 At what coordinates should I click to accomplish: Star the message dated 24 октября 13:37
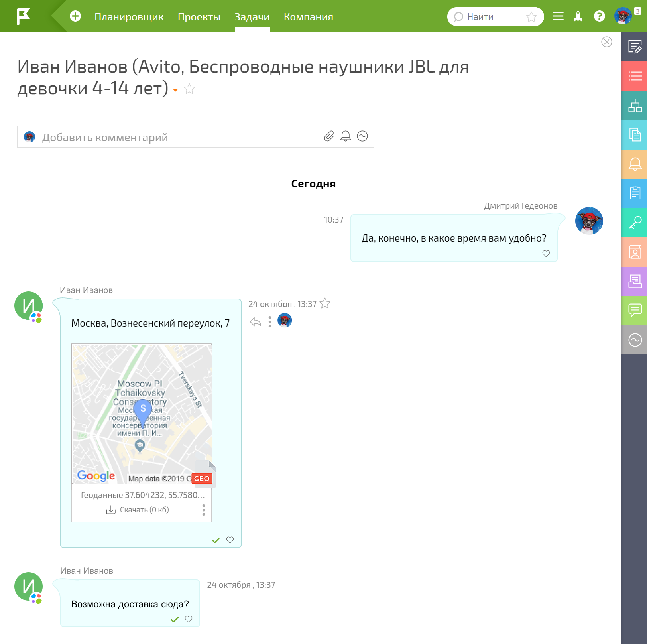(325, 304)
